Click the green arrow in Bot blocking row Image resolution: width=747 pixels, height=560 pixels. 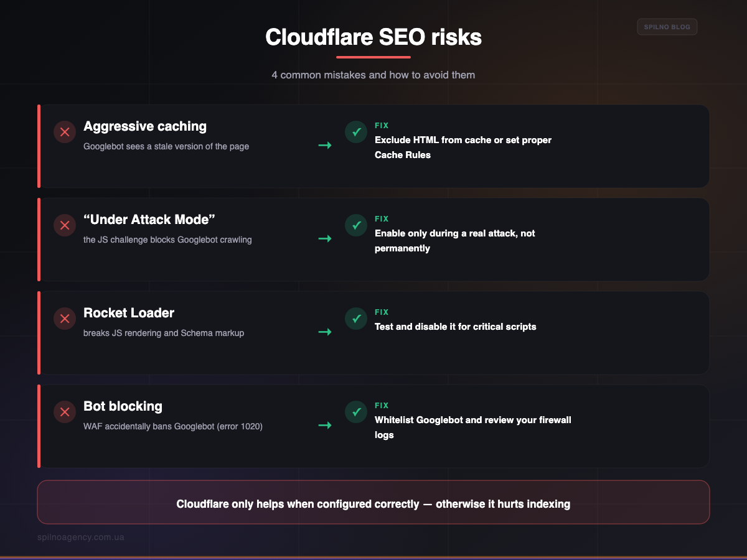325,426
